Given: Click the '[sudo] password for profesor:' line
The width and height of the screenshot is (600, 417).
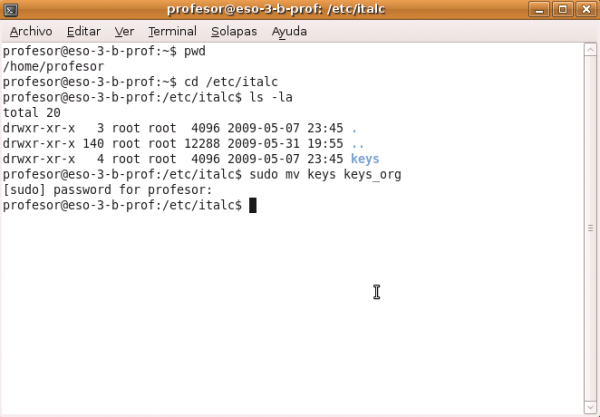Looking at the screenshot, I should click(x=108, y=190).
